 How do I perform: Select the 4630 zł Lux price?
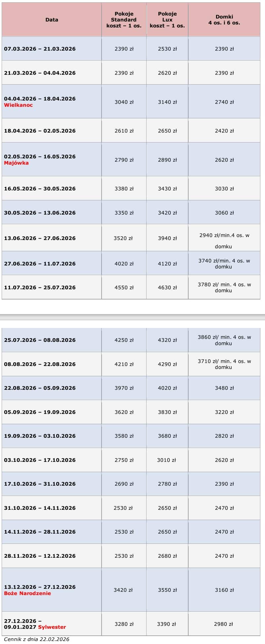[167, 288]
